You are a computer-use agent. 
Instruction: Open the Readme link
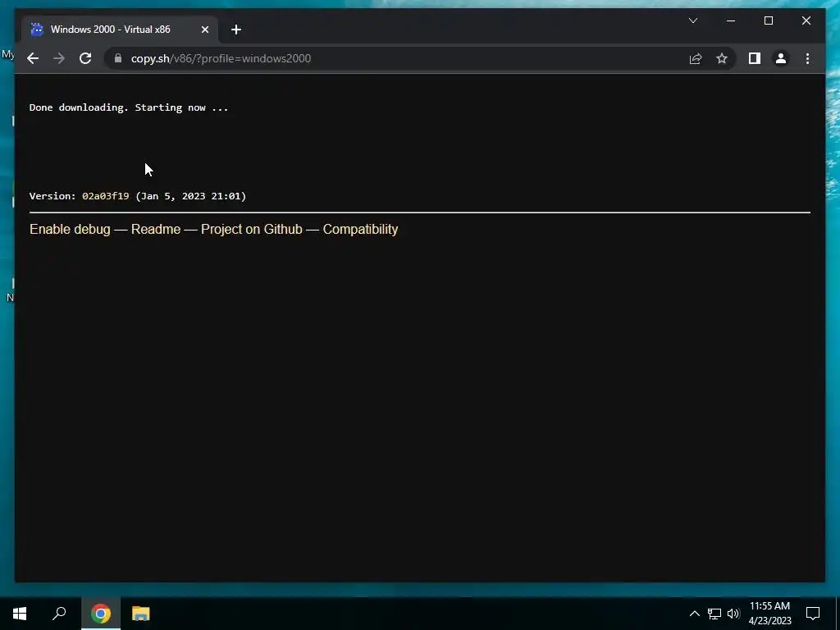pos(156,230)
